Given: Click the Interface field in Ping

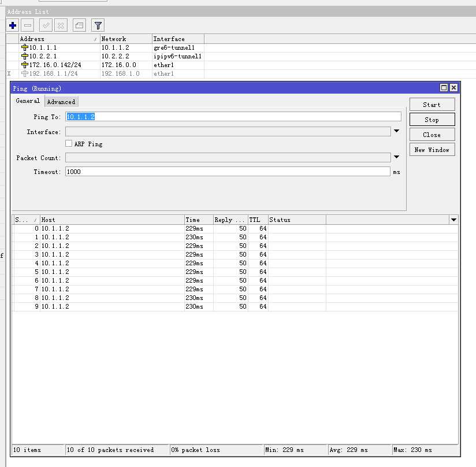Looking at the screenshot, I should [x=228, y=131].
